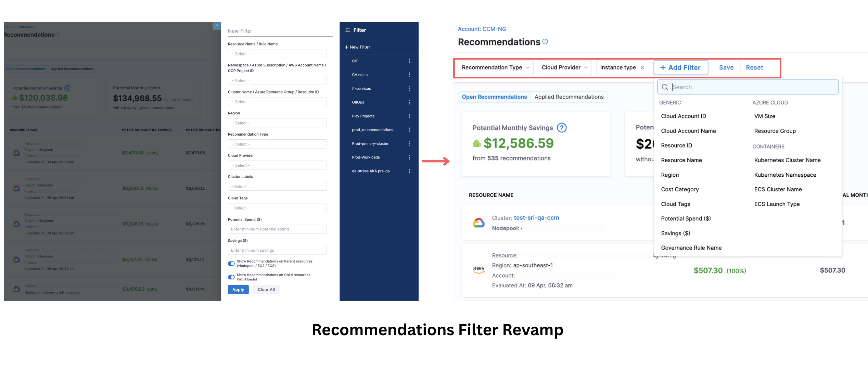Close the filter drawer with X icon
This screenshot has width=868, height=365.
tap(217, 26)
